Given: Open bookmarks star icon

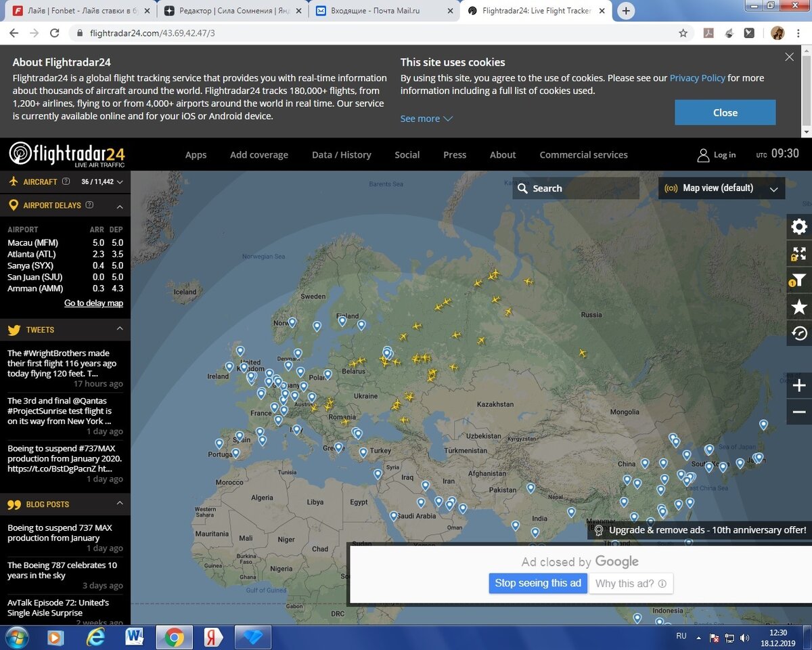Looking at the screenshot, I should click(x=799, y=307).
